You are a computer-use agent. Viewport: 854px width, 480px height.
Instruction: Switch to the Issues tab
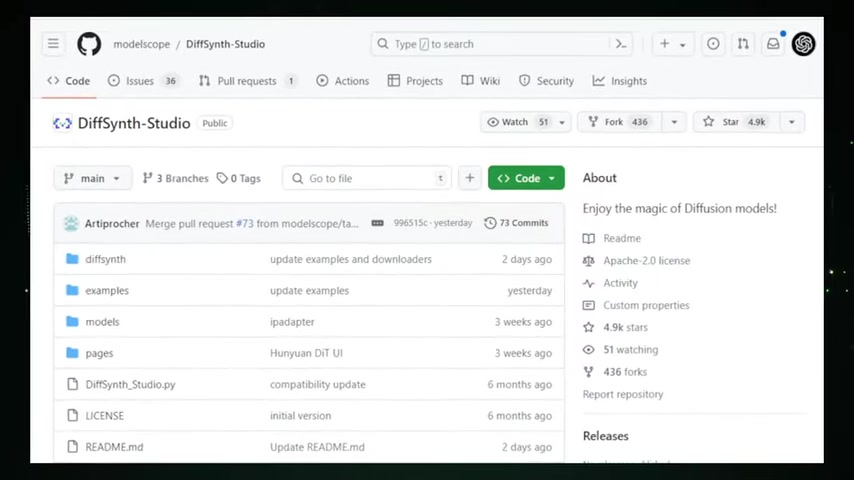[143, 81]
